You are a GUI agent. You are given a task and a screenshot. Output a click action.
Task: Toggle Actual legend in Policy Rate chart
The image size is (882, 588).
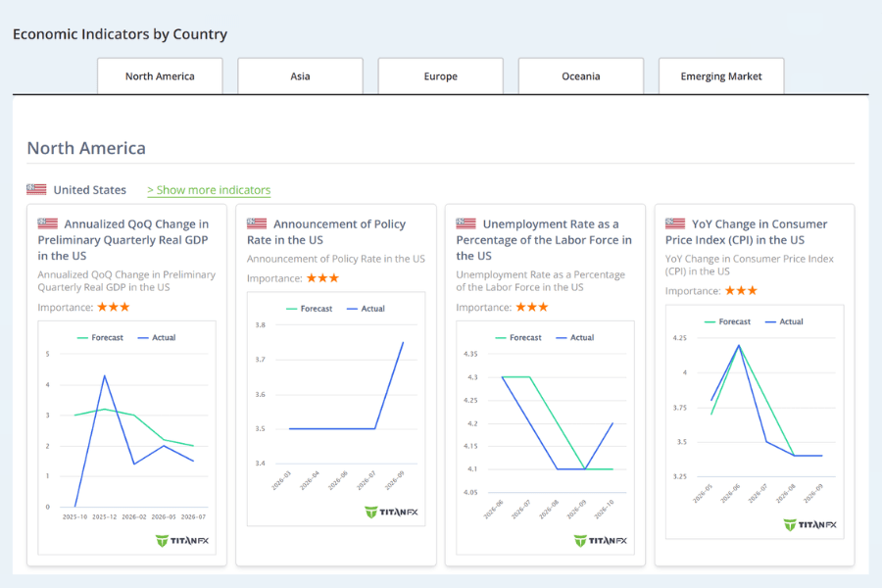coord(367,309)
